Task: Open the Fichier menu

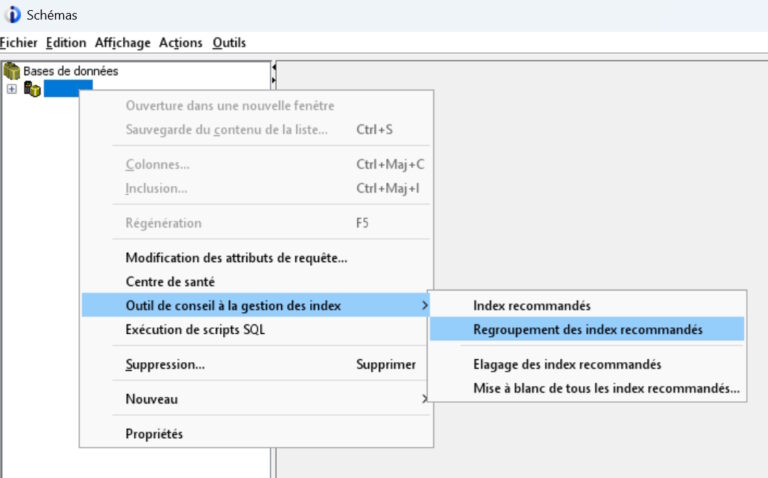Action: (x=19, y=42)
